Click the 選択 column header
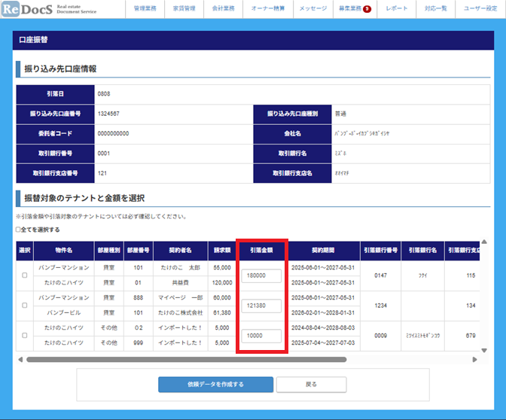This screenshot has width=506, height=420. click(25, 251)
